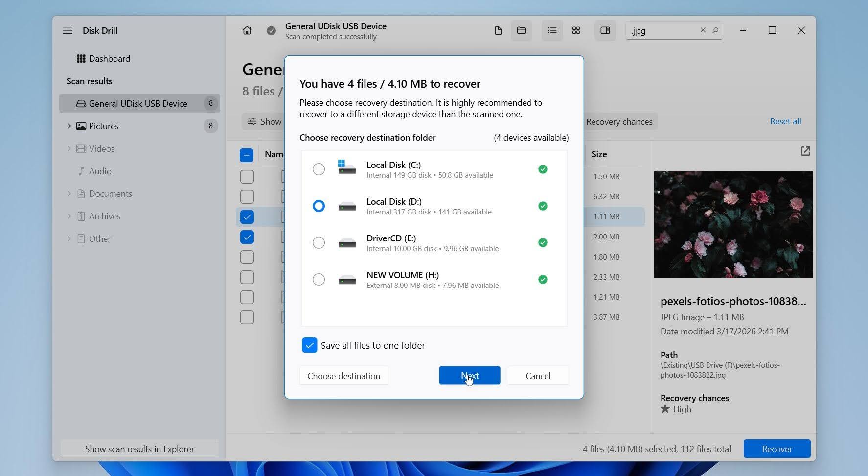
Task: Switch to folder view icon
Action: [x=522, y=30]
